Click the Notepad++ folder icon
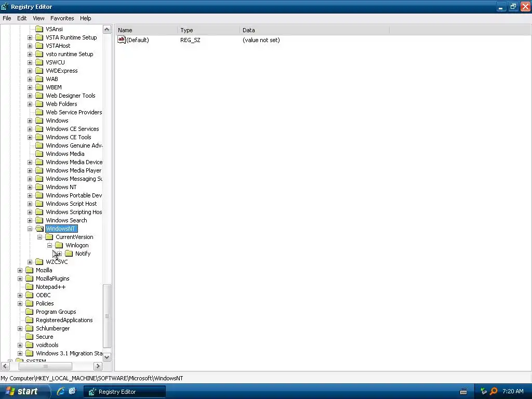The height and width of the screenshot is (399, 532). pyautogui.click(x=30, y=287)
